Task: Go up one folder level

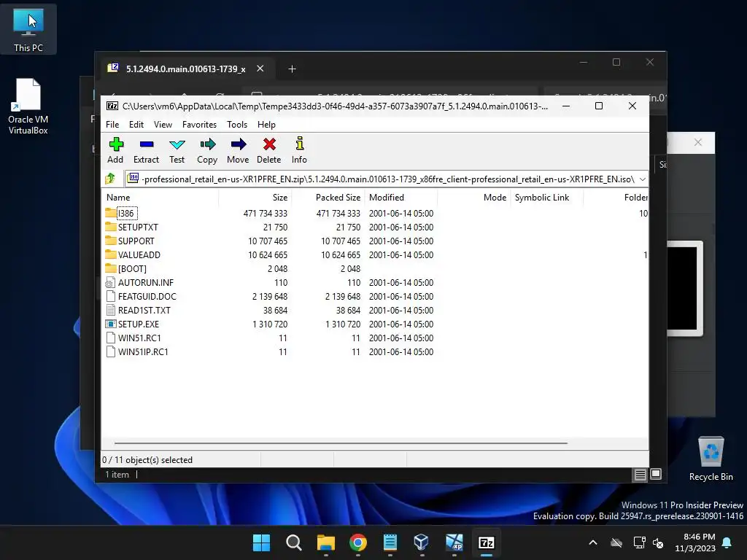Action: point(110,179)
